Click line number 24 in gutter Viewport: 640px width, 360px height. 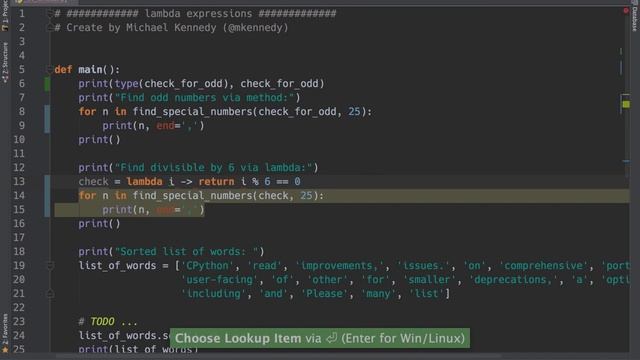[x=19, y=336]
